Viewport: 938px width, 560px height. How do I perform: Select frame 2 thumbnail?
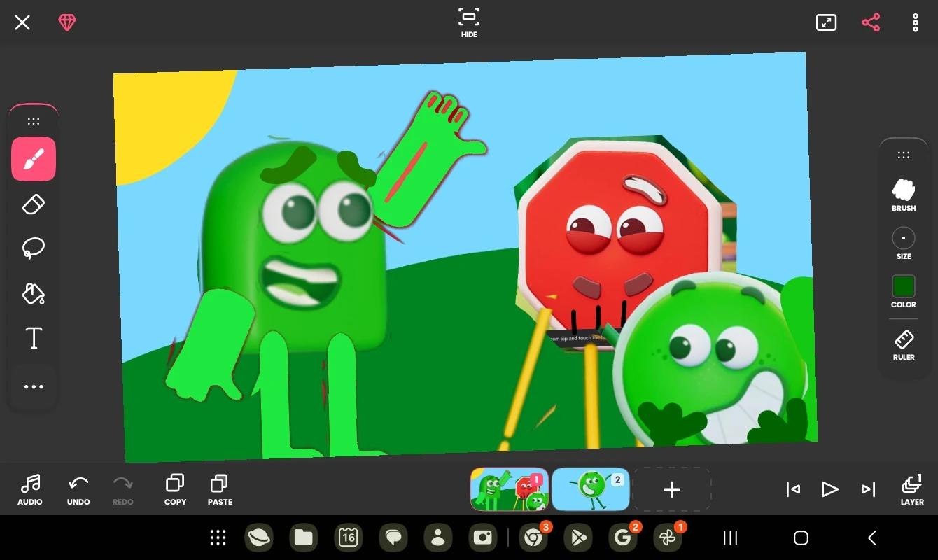[591, 489]
